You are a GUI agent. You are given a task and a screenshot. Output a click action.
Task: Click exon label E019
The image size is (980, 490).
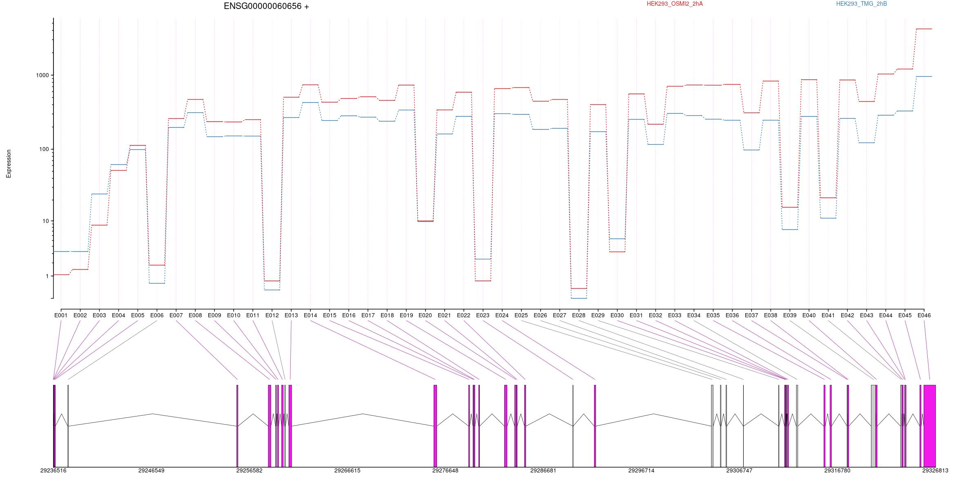pos(406,315)
